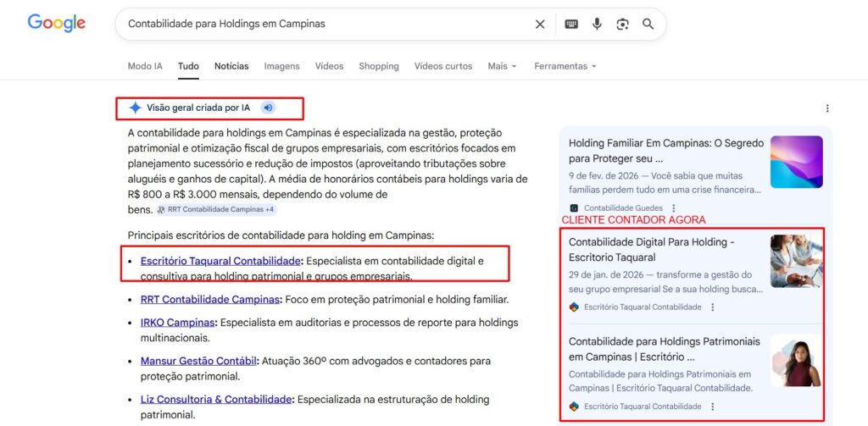Image resolution: width=868 pixels, height=426 pixels.
Task: Expand RRT Contabilidade Campinas +4 sources chip
Action: click(x=216, y=209)
